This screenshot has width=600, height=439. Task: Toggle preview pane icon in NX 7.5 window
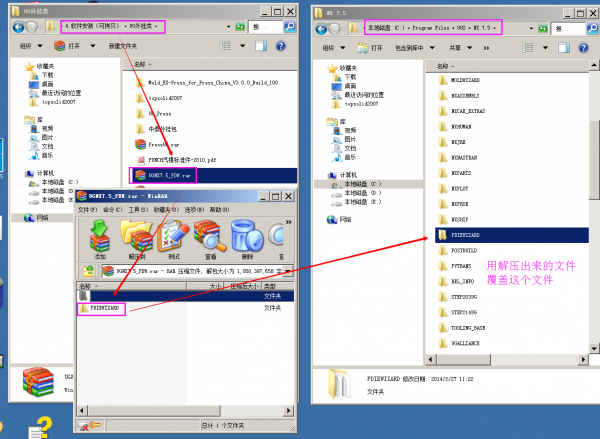click(564, 48)
